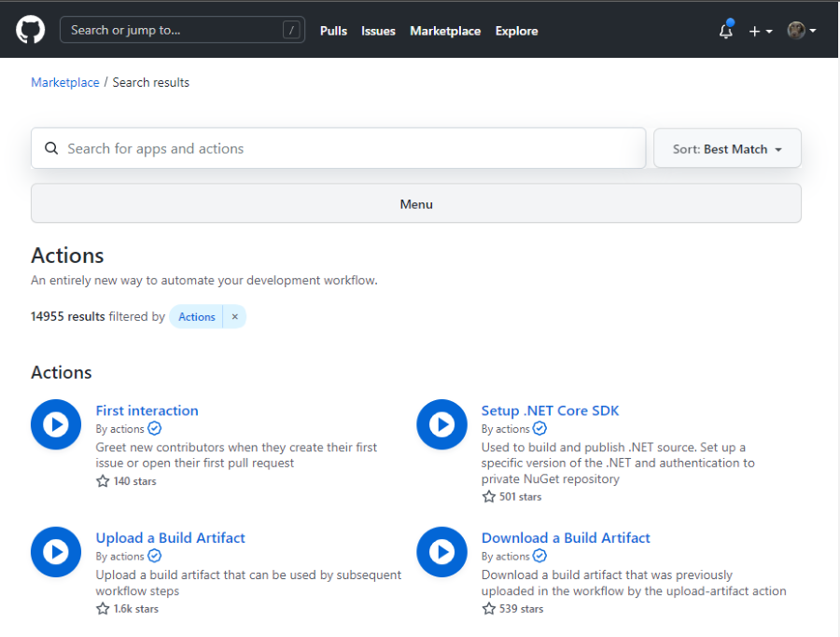Open Explore in the top navigation

pos(516,31)
